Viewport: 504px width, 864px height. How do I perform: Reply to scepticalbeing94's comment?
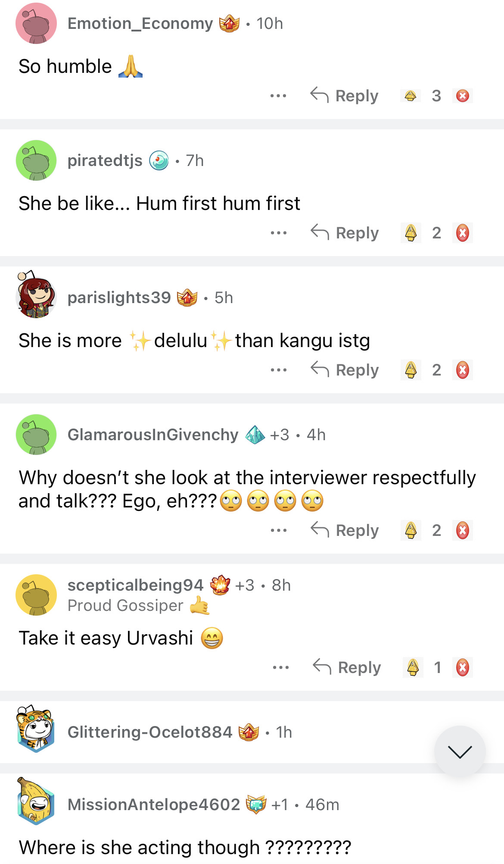pyautogui.click(x=347, y=667)
